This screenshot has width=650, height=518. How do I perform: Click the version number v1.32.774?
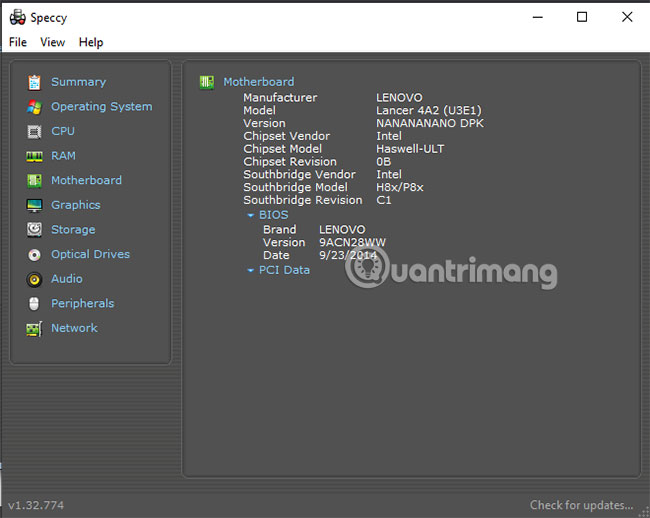click(x=36, y=506)
